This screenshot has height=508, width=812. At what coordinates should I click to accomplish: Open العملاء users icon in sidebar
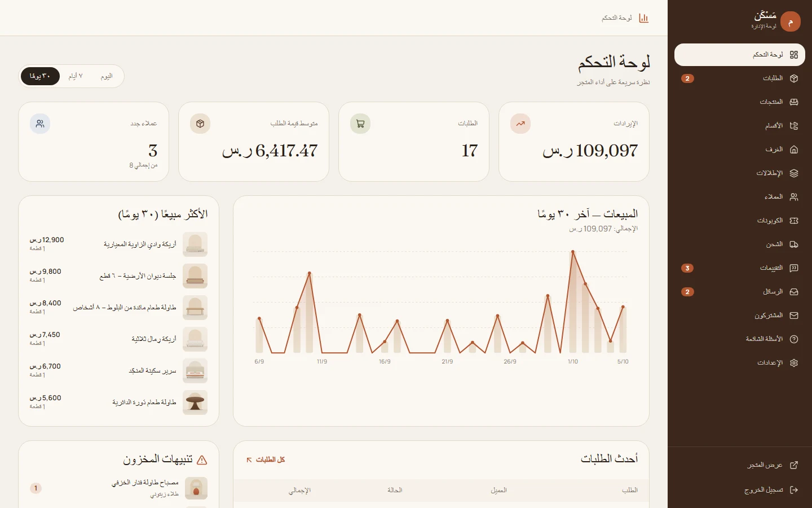coord(794,197)
